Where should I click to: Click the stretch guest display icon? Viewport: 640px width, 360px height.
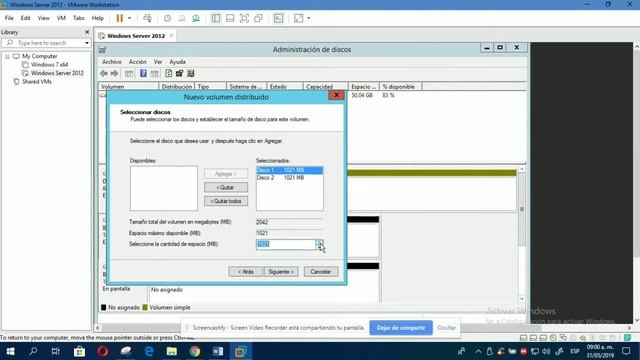[299, 18]
